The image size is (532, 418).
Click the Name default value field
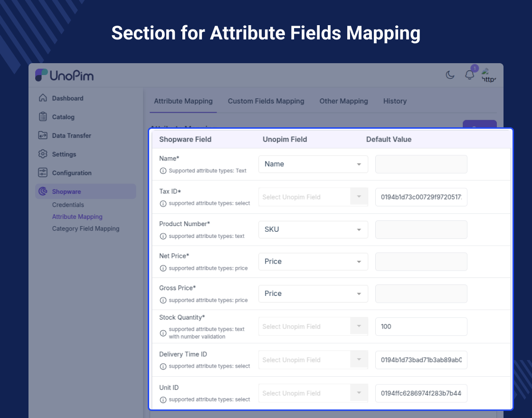pos(421,164)
